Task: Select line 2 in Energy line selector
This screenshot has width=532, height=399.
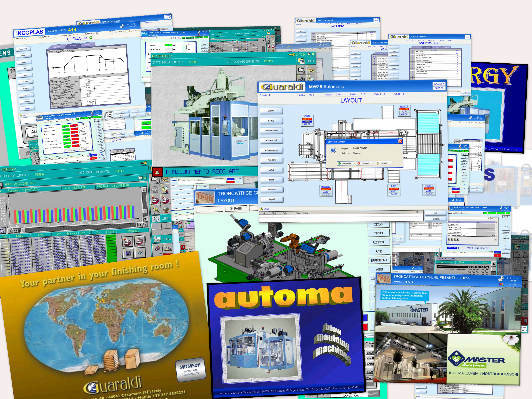Action: click(166, 225)
